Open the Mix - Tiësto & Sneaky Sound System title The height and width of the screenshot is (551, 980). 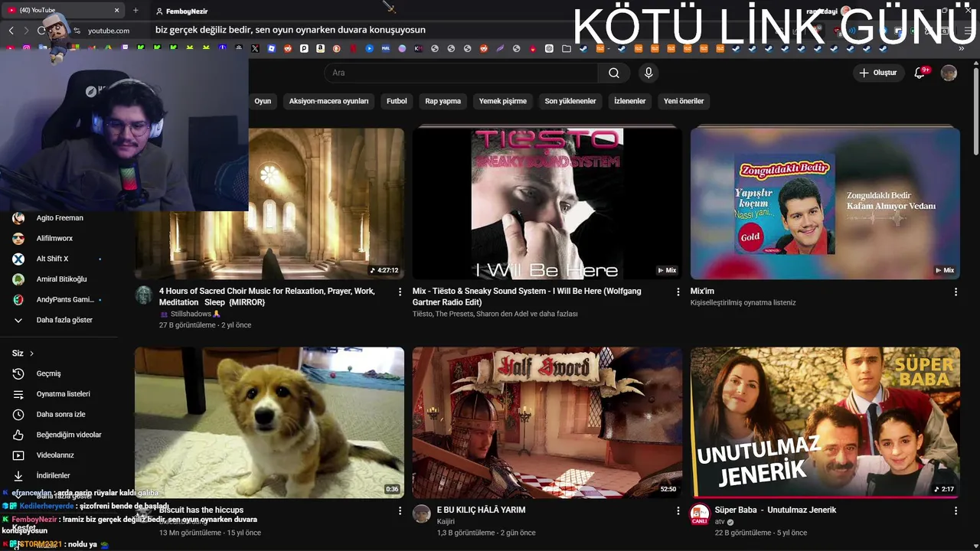pos(527,296)
